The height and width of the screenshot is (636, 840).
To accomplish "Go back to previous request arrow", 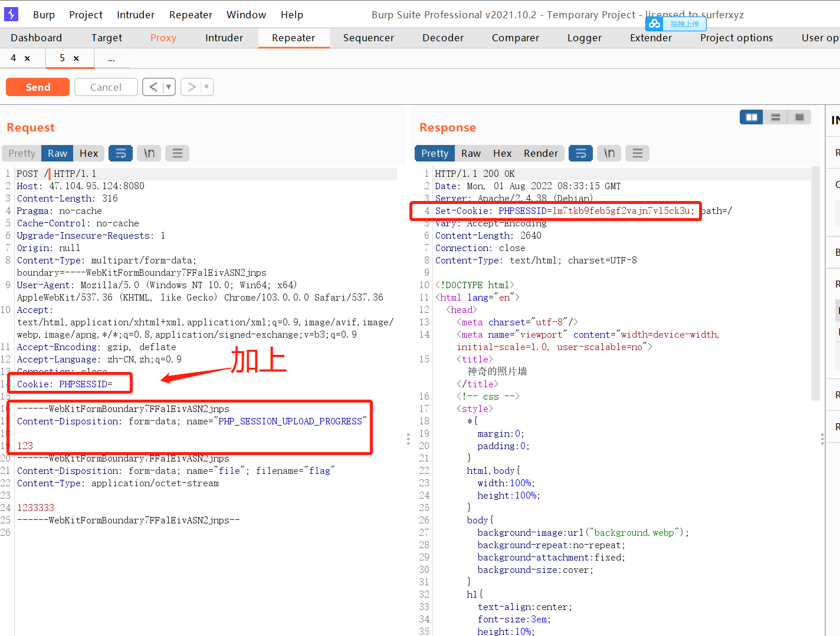I will pyautogui.click(x=153, y=87).
